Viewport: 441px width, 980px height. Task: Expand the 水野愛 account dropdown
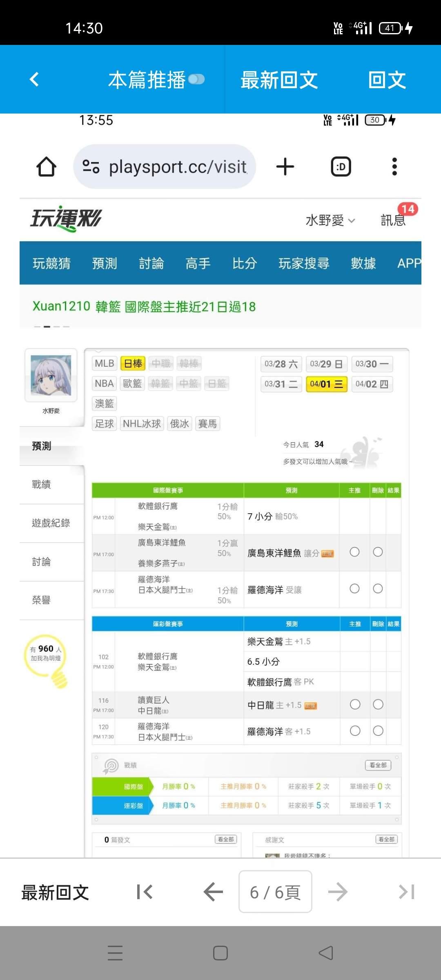(x=330, y=220)
